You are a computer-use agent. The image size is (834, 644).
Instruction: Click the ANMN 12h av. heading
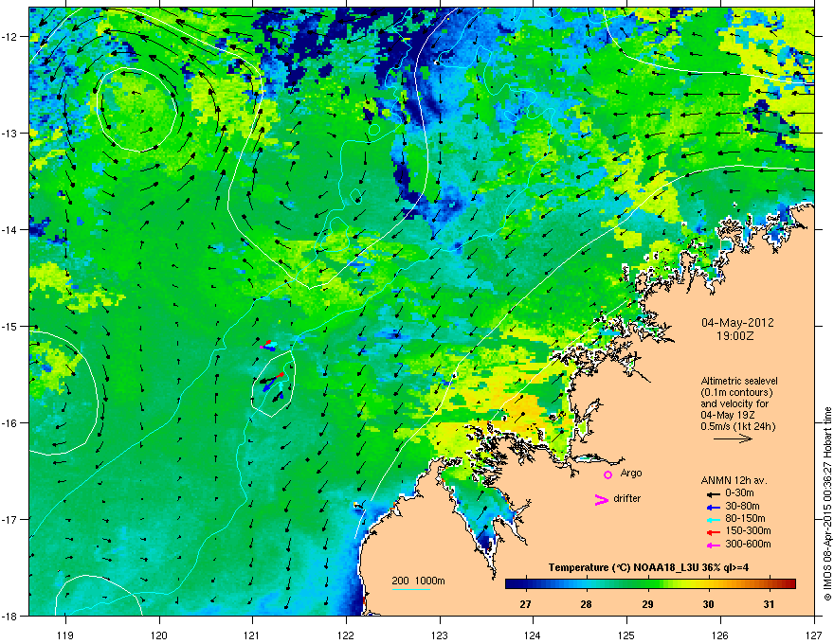point(734,480)
